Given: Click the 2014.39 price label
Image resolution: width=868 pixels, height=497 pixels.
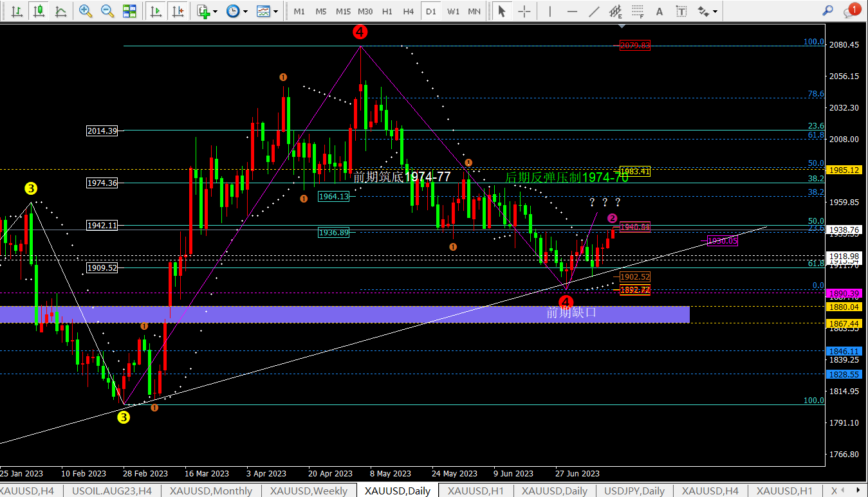Looking at the screenshot, I should click(x=102, y=131).
